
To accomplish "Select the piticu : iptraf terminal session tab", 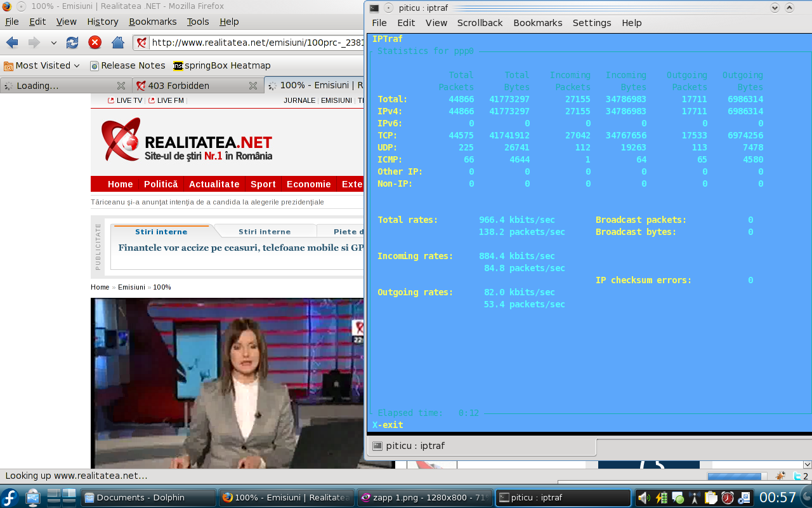I will pos(482,446).
